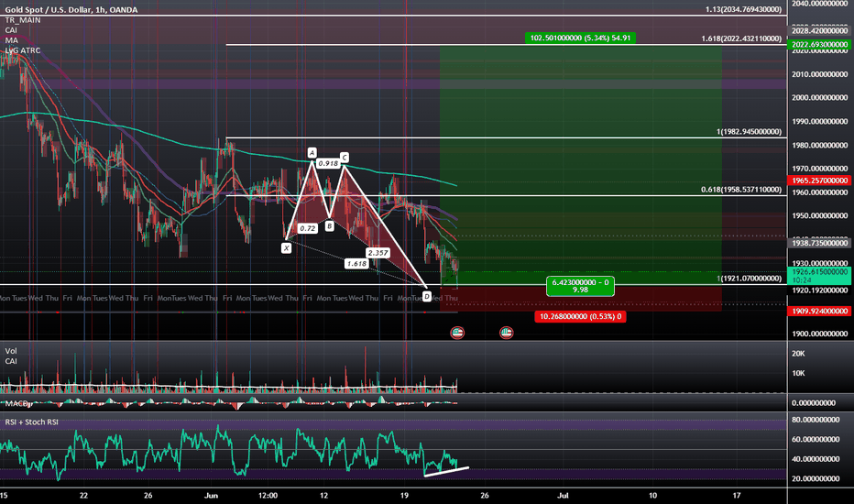Click the 1.618 pattern ratio label near point D

tap(356, 264)
